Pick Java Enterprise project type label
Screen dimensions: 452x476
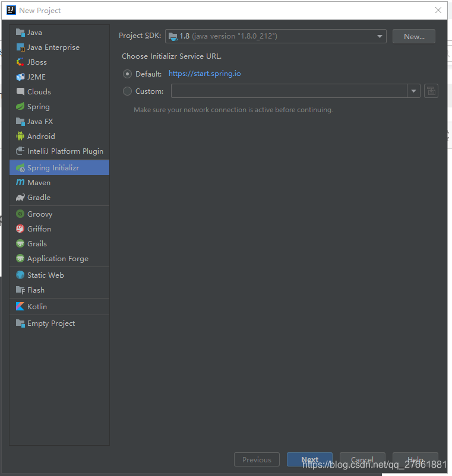click(x=53, y=47)
